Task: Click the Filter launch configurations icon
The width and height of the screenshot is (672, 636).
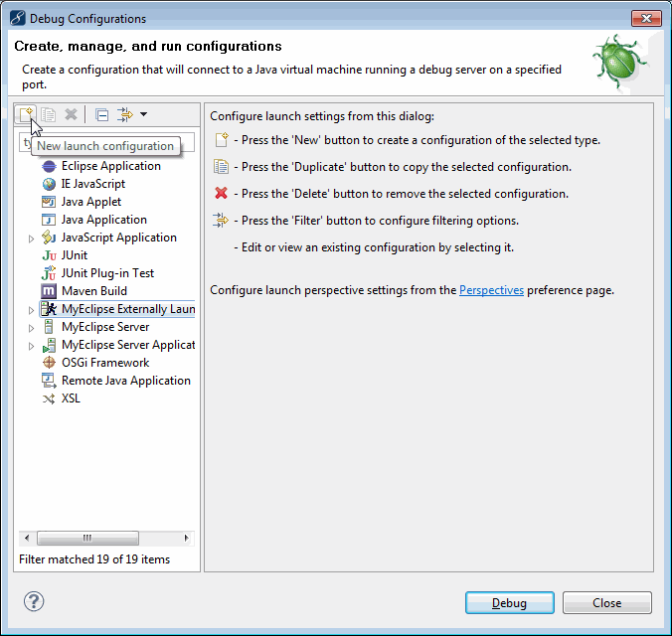Action: (x=125, y=115)
